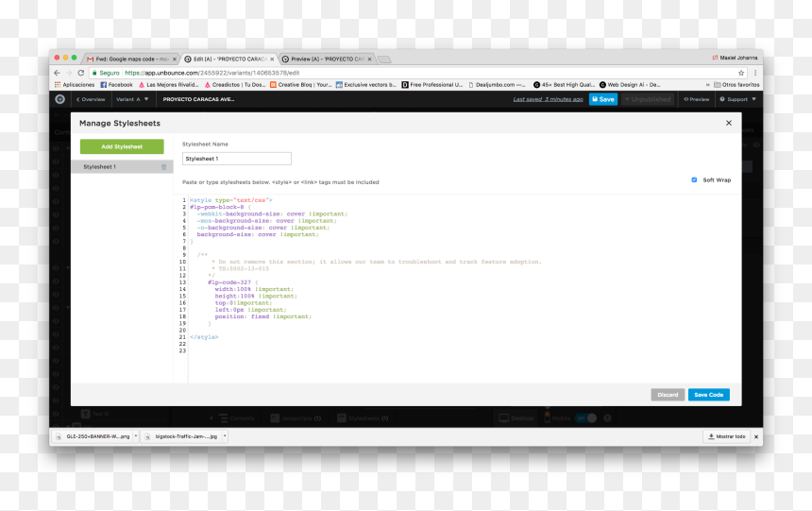Bookmark this page with the star
812x511 pixels.
point(741,73)
